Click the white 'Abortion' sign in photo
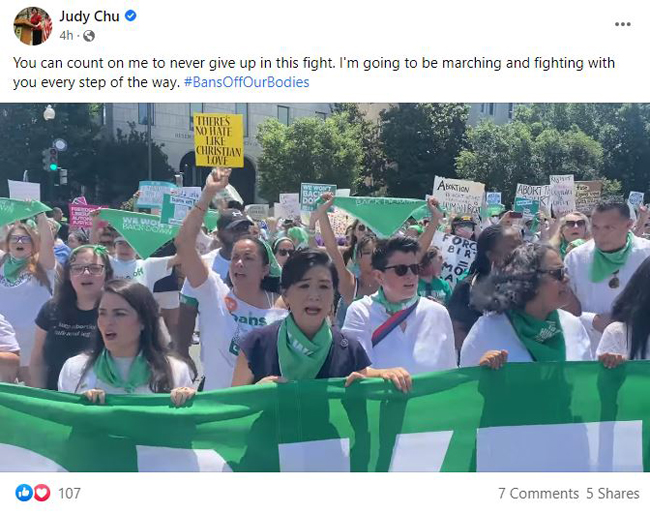The width and height of the screenshot is (650, 513). pos(458,195)
